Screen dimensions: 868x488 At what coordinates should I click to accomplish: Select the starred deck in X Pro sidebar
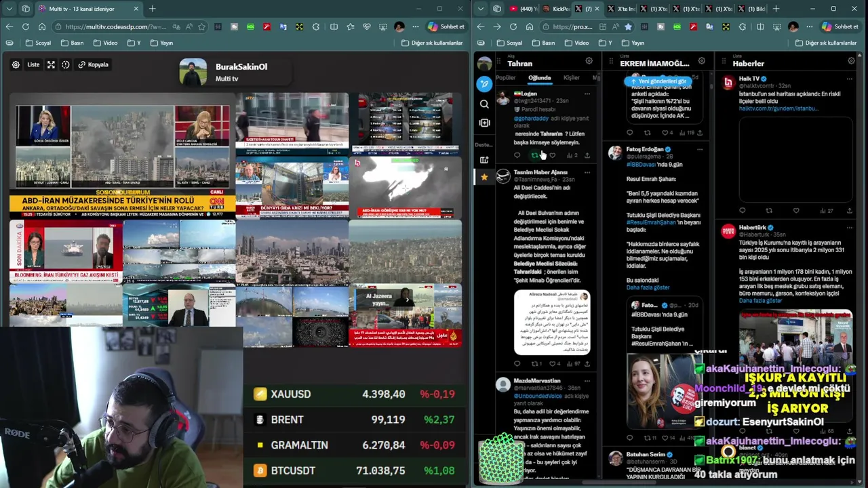coord(484,177)
